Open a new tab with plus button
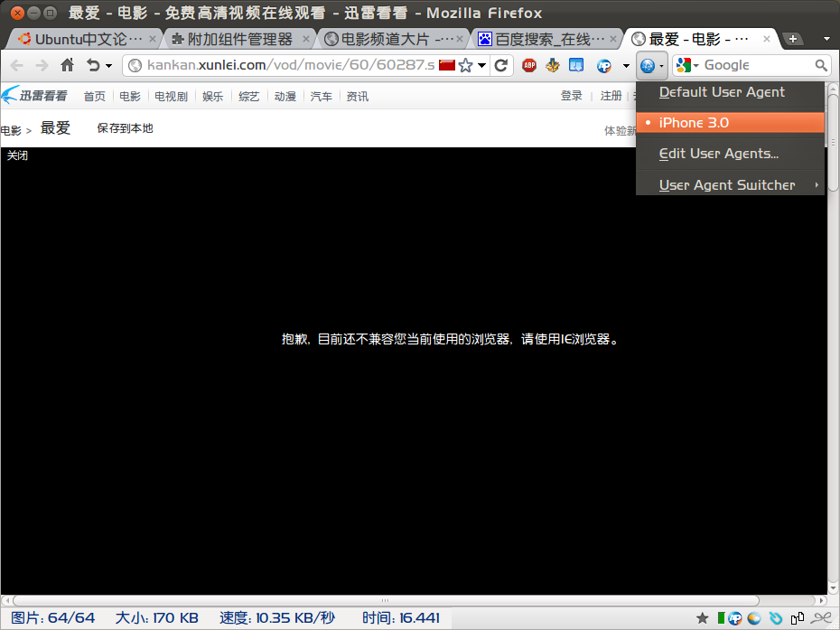Image resolution: width=840 pixels, height=630 pixels. click(x=793, y=39)
